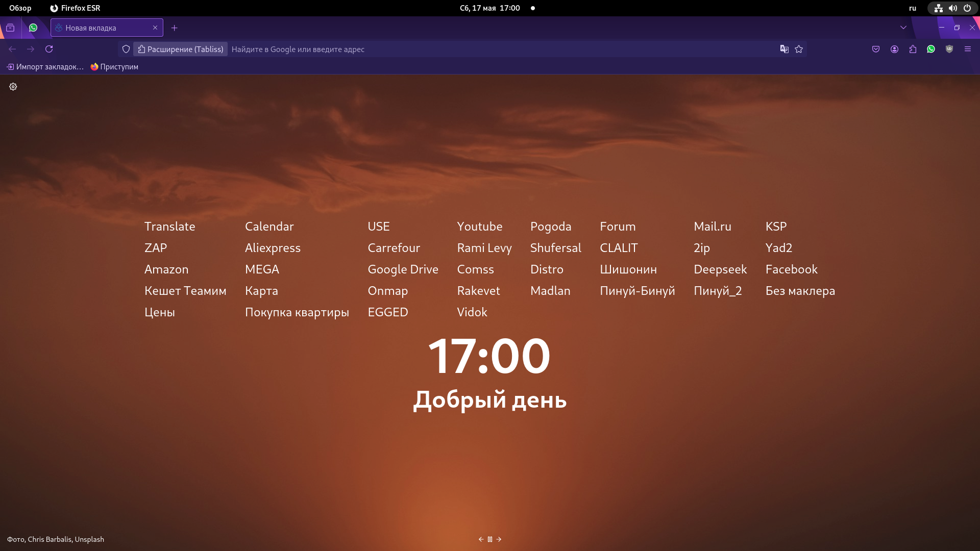The height and width of the screenshot is (551, 980).
Task: Open the Кешет Теамим link
Action: coord(185,291)
